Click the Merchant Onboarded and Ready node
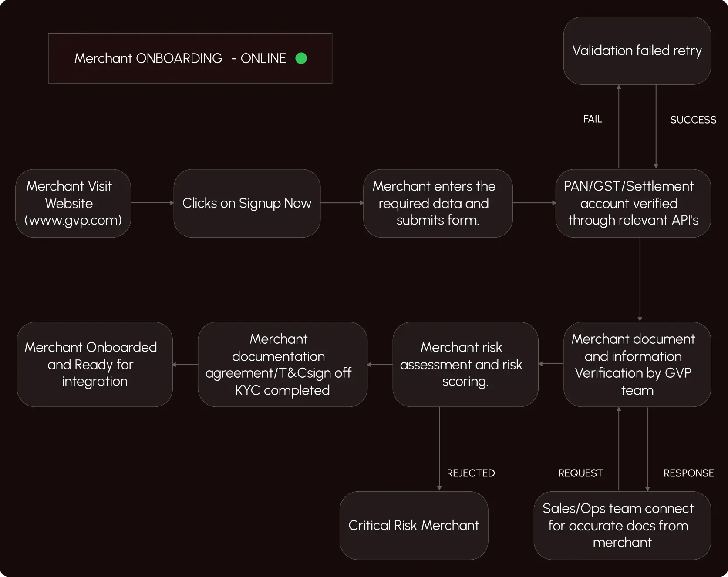The width and height of the screenshot is (728, 577). pyautogui.click(x=94, y=364)
